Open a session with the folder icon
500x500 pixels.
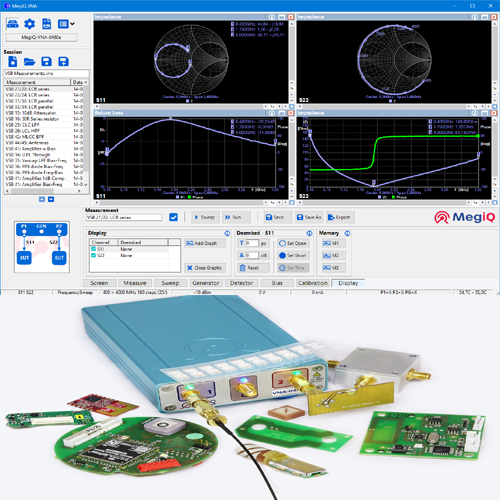point(29,62)
